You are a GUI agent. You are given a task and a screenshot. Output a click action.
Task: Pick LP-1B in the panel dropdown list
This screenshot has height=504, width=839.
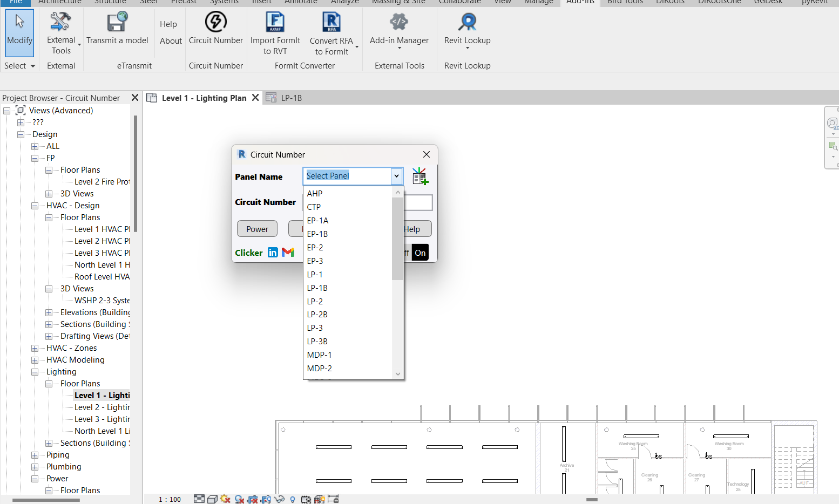pyautogui.click(x=348, y=288)
